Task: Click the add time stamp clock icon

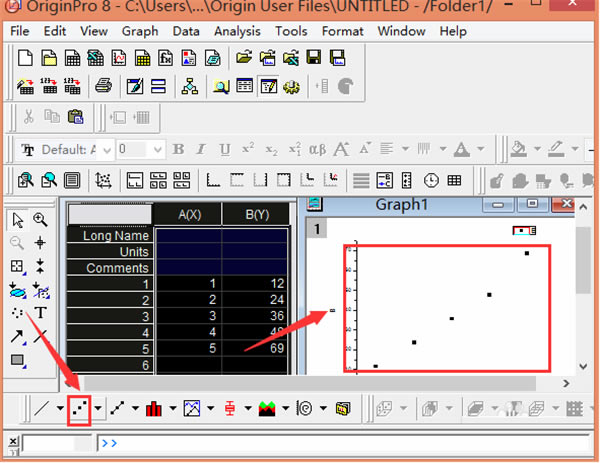Action: pyautogui.click(x=431, y=180)
